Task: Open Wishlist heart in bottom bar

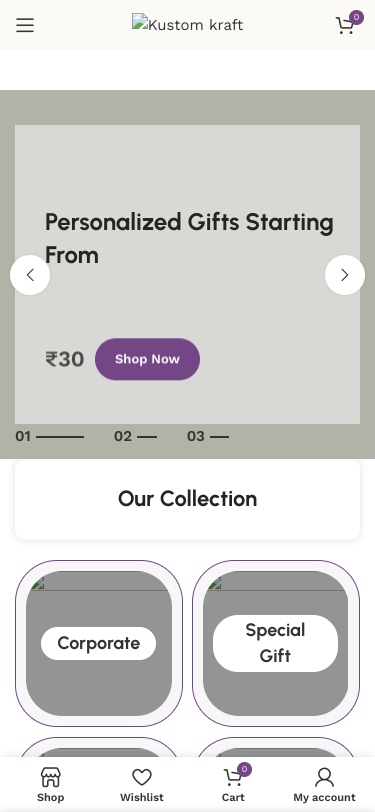Action: (141, 784)
